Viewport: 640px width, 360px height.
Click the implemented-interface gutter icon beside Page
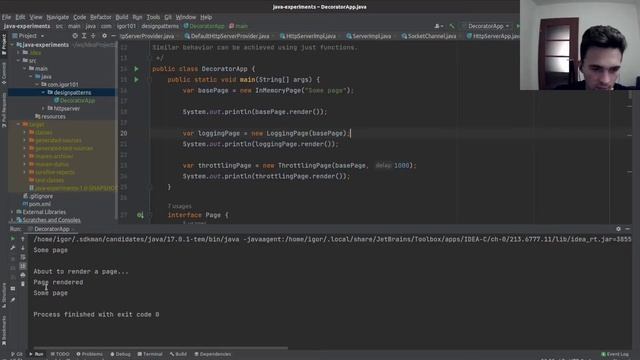[140, 215]
